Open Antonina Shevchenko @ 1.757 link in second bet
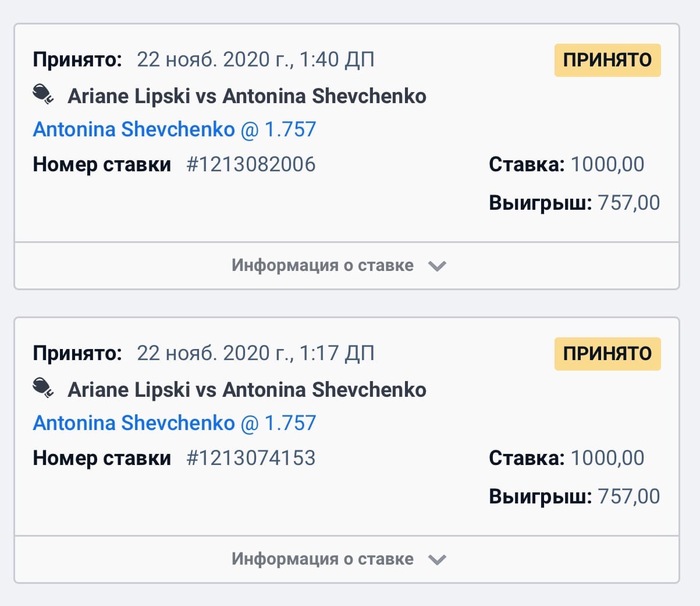The height and width of the screenshot is (606, 700). click(x=175, y=423)
